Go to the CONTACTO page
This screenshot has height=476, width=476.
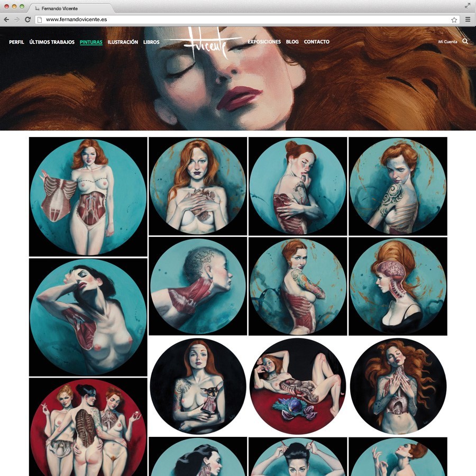click(x=316, y=42)
